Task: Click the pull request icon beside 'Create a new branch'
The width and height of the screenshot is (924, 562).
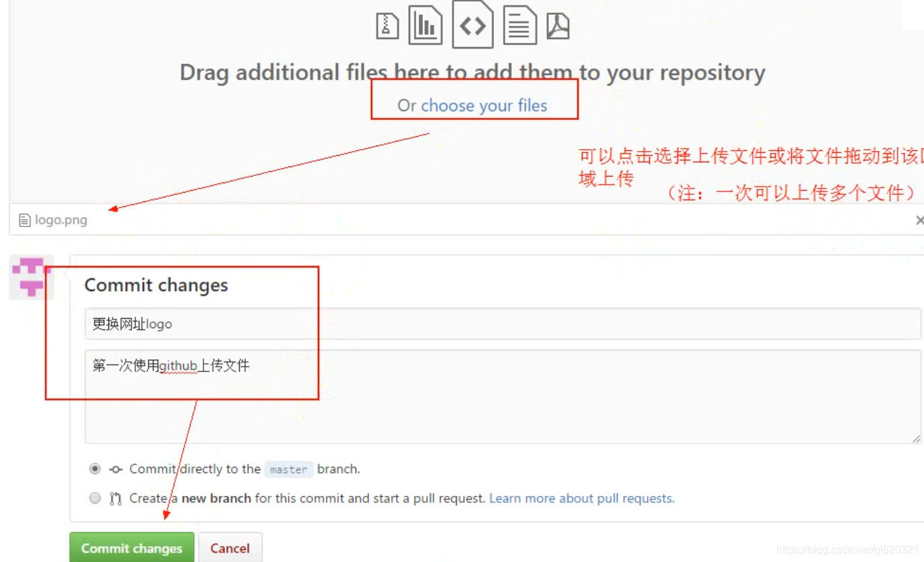Action: [116, 499]
